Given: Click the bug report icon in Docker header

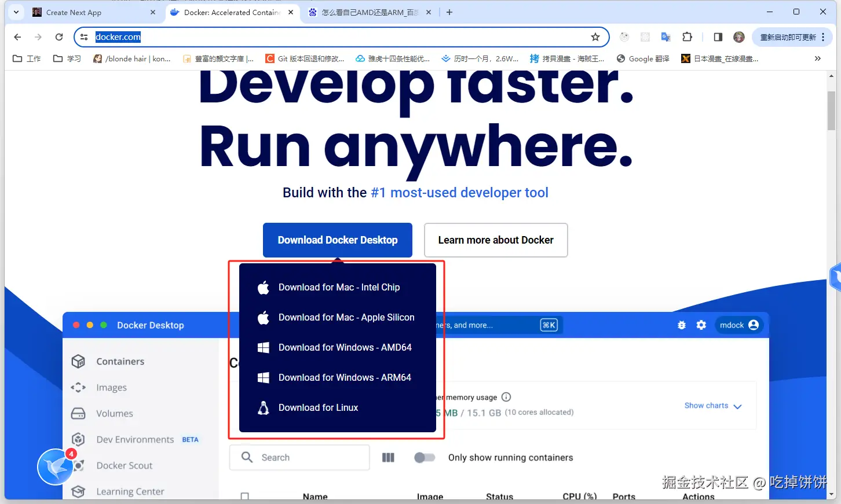Looking at the screenshot, I should point(682,325).
